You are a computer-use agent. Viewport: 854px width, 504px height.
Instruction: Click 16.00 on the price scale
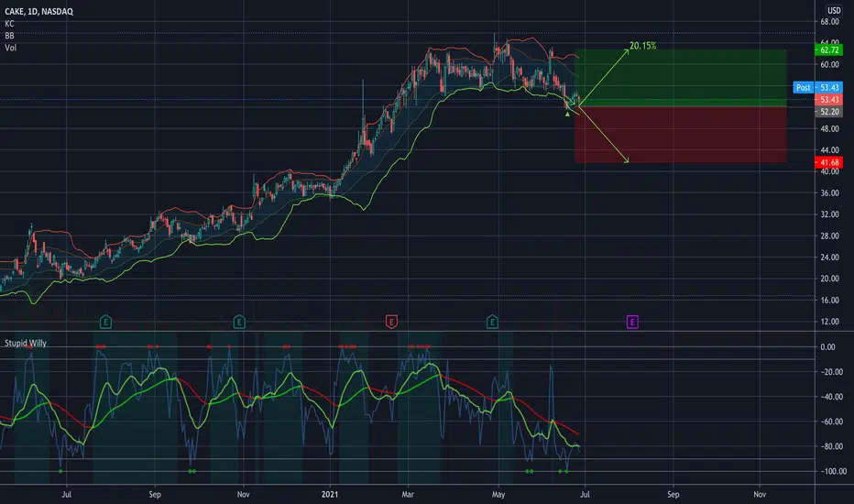[829, 301]
